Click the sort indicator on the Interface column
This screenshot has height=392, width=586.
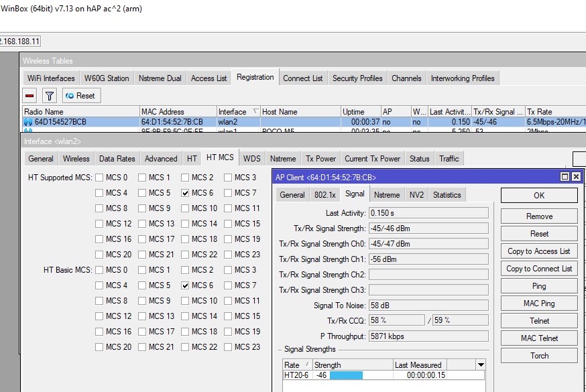pos(256,111)
